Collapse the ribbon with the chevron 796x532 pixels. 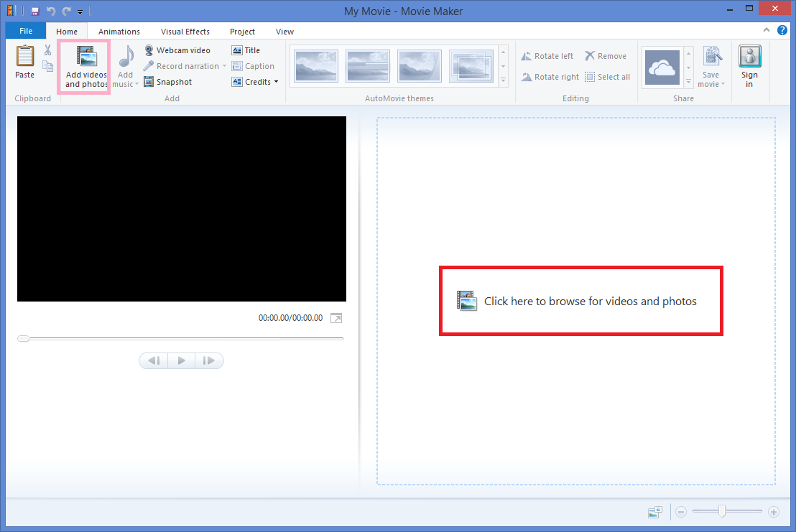pyautogui.click(x=766, y=30)
